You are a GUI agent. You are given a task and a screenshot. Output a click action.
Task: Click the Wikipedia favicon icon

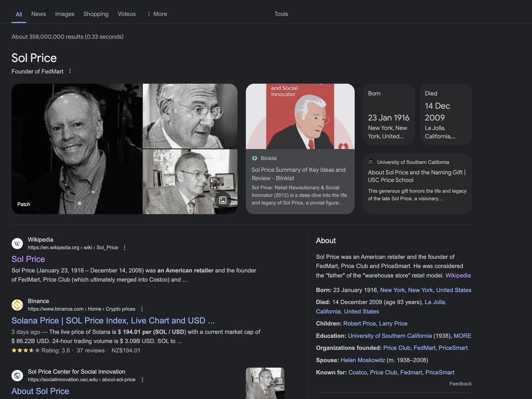point(17,243)
